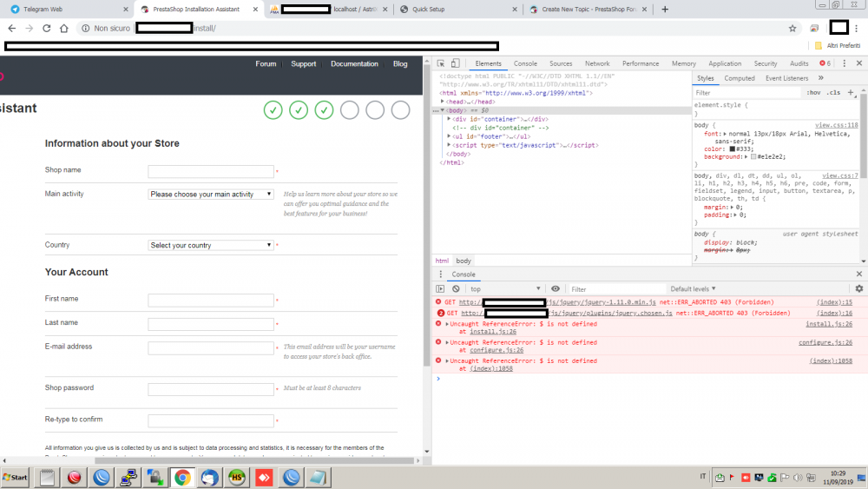Switch to the Sources tab

(x=561, y=63)
